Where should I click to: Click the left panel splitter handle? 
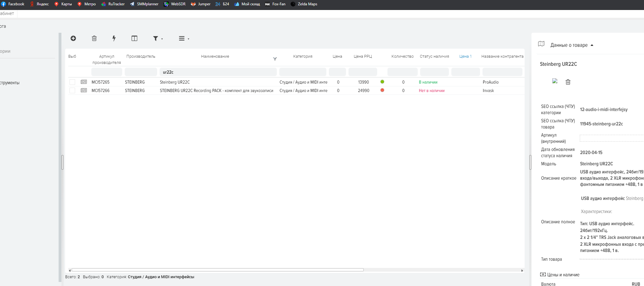[62, 162]
